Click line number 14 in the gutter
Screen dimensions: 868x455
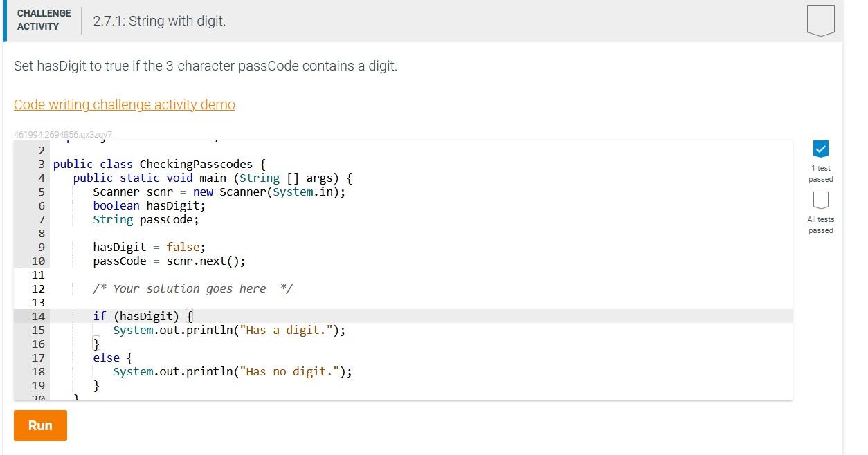point(38,316)
